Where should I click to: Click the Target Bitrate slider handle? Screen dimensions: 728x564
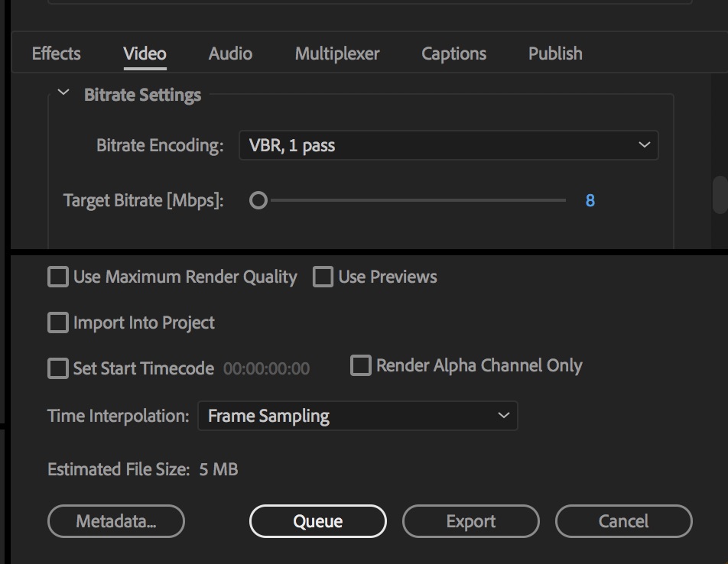[258, 200]
